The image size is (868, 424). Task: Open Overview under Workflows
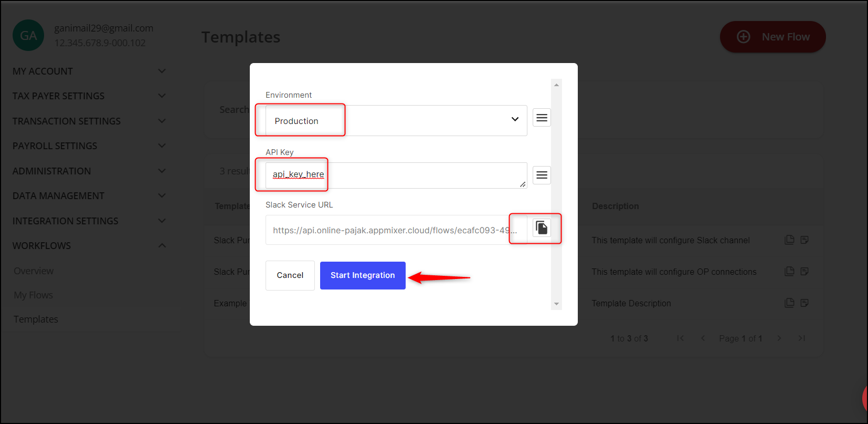[34, 271]
